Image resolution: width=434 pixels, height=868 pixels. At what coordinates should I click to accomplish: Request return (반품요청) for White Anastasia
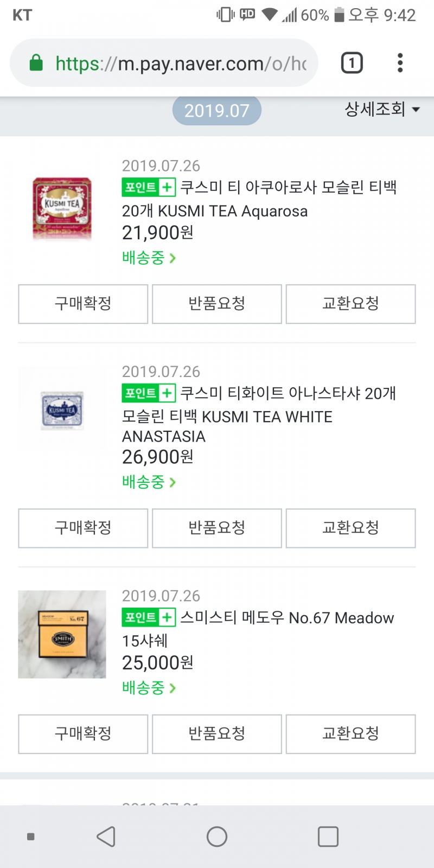(x=216, y=528)
